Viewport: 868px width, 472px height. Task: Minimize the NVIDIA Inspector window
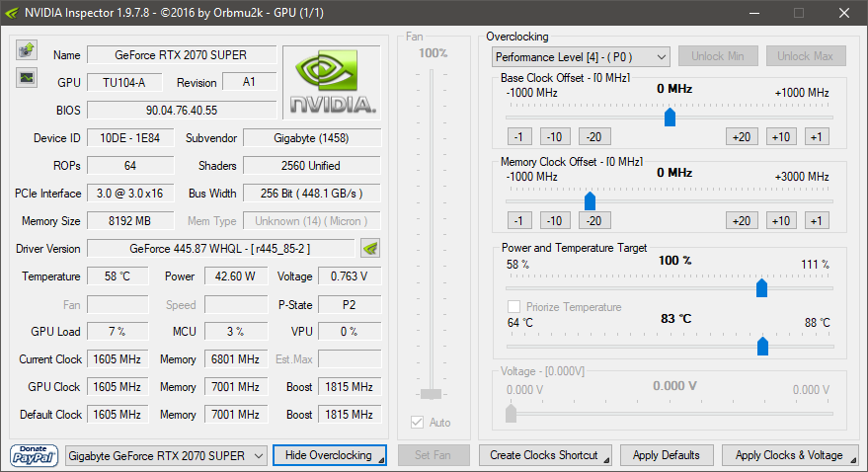click(756, 13)
